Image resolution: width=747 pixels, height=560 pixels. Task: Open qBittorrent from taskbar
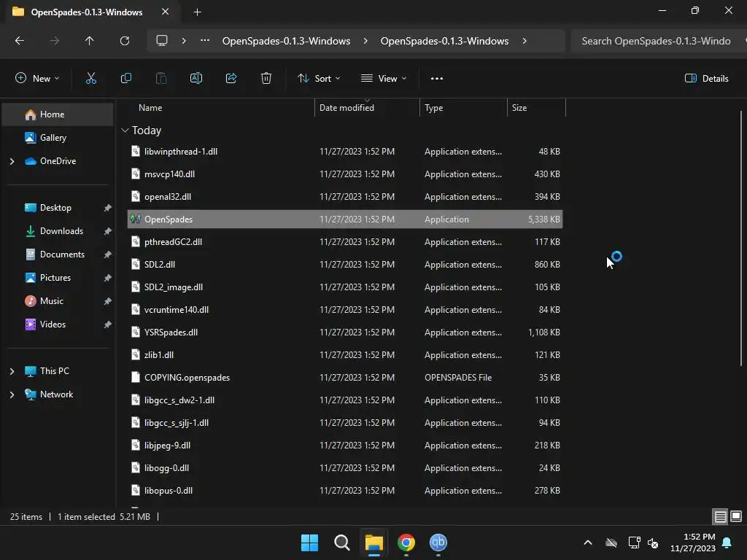coord(438,542)
